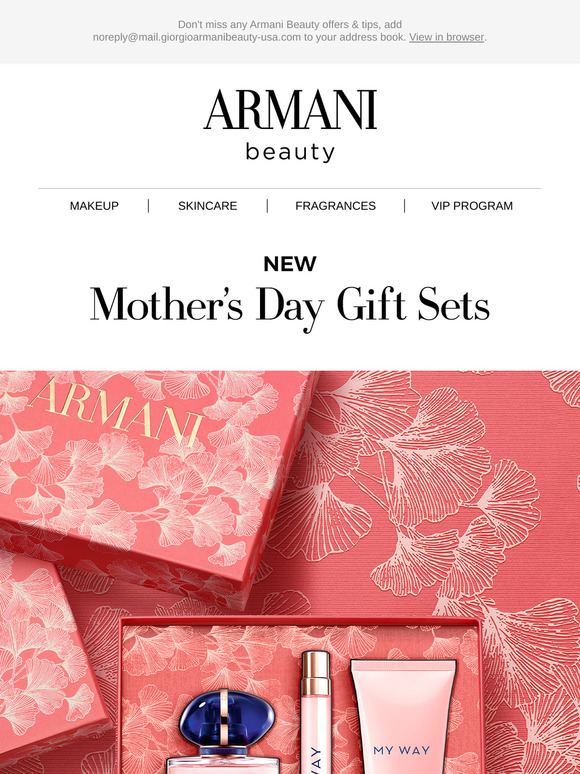Click the large ginkgo leaf background pattern
Viewport: 580px width, 774px height.
(434, 494)
